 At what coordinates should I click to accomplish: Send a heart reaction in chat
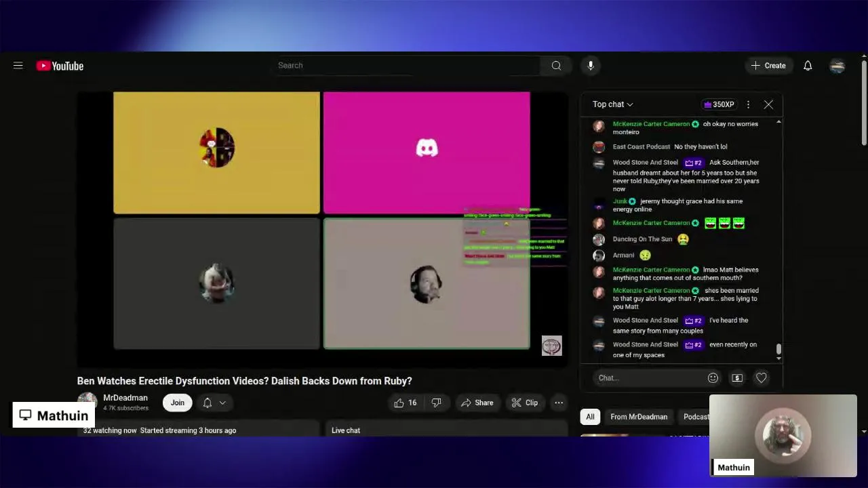pyautogui.click(x=762, y=378)
